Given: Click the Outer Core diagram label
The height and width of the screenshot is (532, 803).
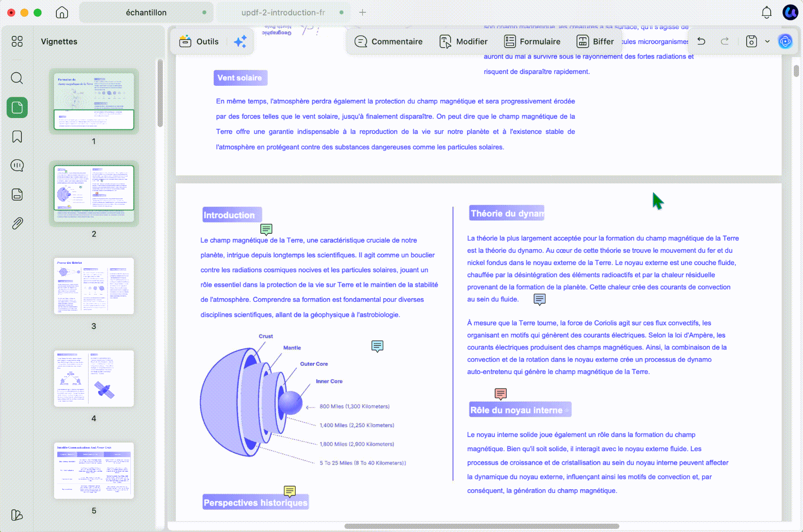Looking at the screenshot, I should tap(314, 364).
